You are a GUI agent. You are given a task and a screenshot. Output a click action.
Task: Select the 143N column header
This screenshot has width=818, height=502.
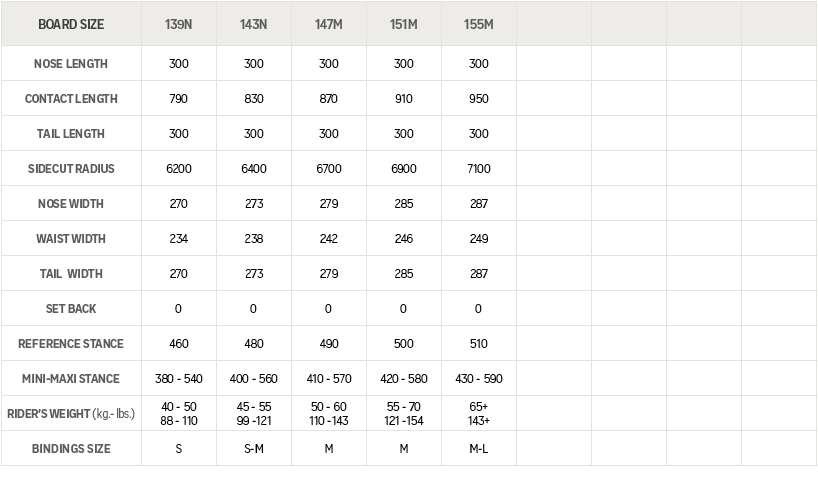point(254,24)
